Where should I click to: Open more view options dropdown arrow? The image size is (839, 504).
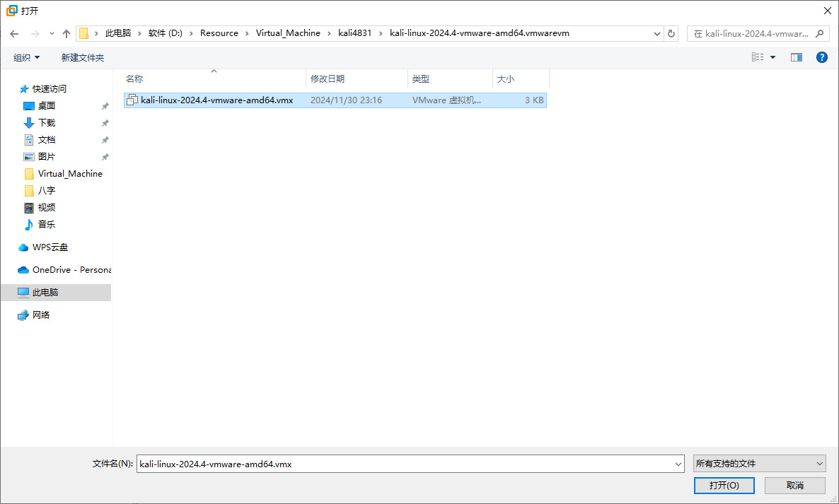pos(773,57)
